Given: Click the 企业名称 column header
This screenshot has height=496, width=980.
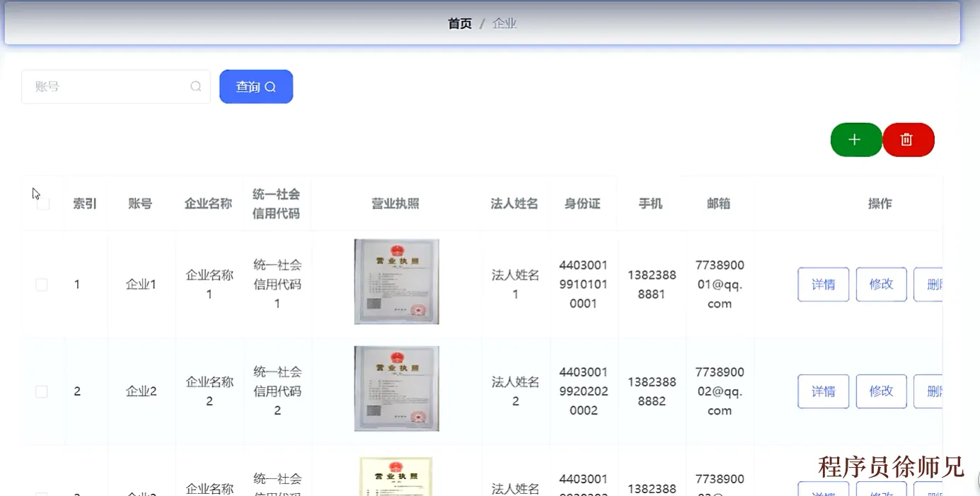Looking at the screenshot, I should (208, 204).
